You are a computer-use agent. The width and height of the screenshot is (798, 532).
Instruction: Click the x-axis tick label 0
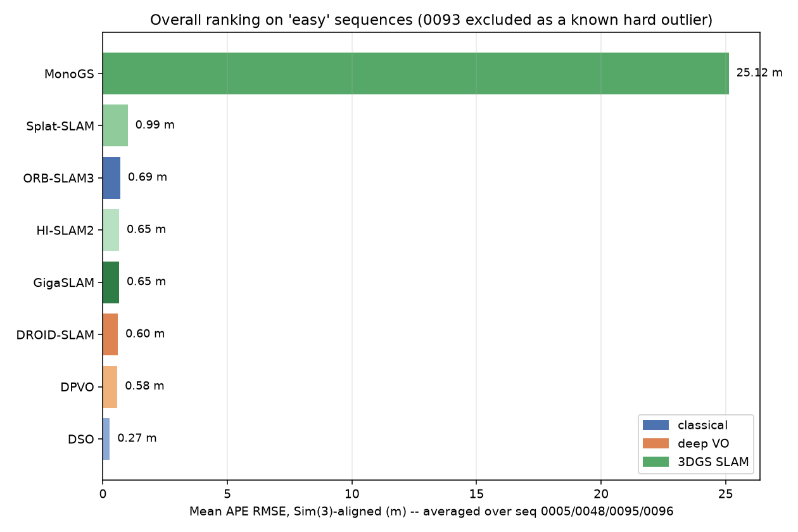click(x=103, y=494)
